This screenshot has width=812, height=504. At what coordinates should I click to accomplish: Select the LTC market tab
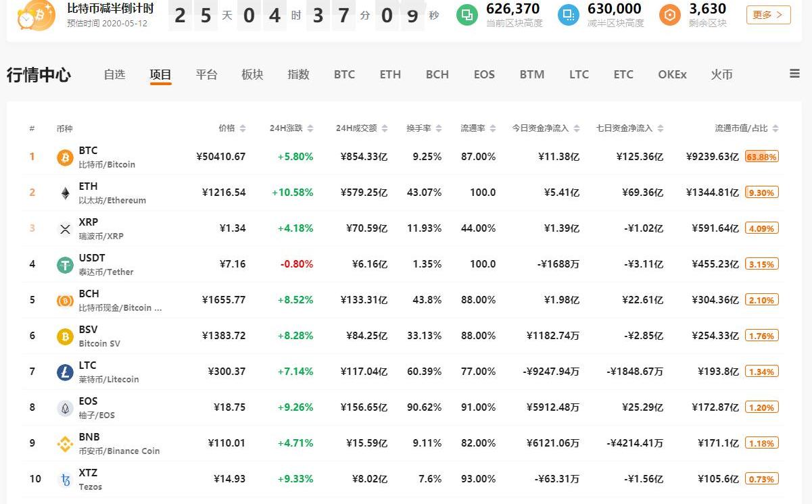(579, 74)
